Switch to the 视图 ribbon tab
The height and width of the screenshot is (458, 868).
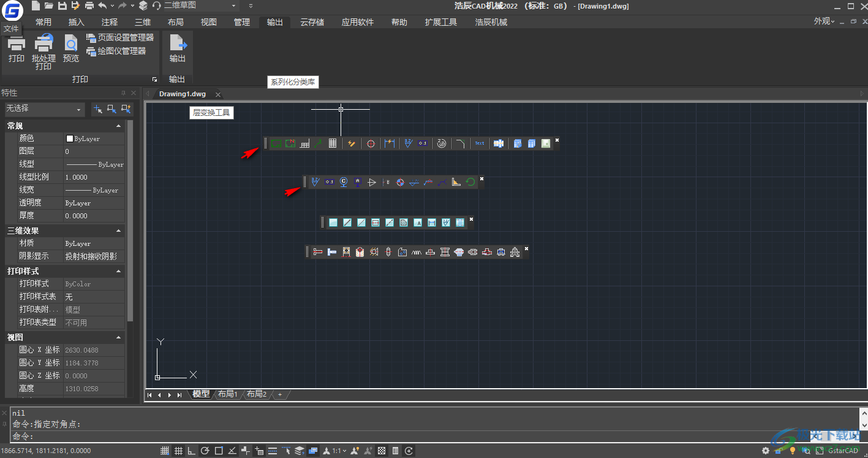click(209, 22)
